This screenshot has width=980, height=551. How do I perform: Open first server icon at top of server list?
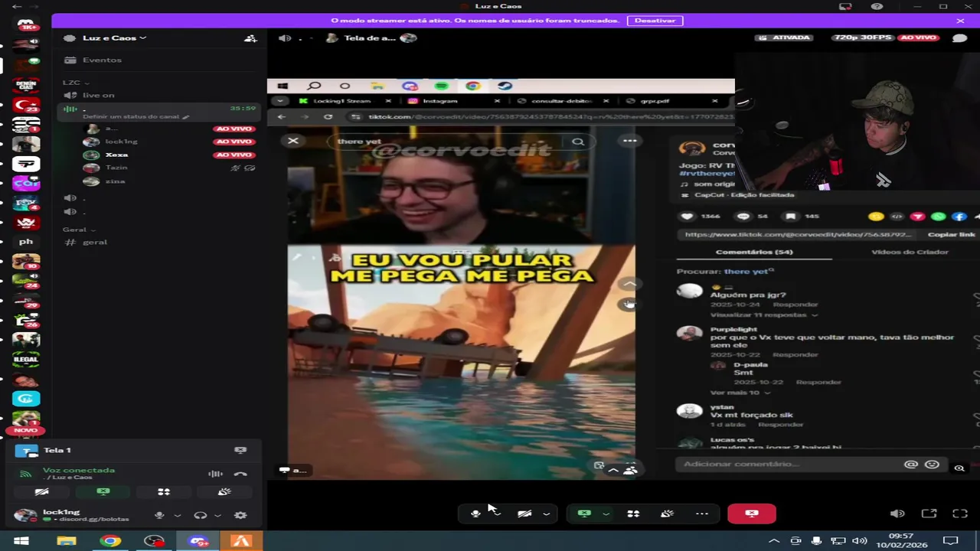pos(25,25)
